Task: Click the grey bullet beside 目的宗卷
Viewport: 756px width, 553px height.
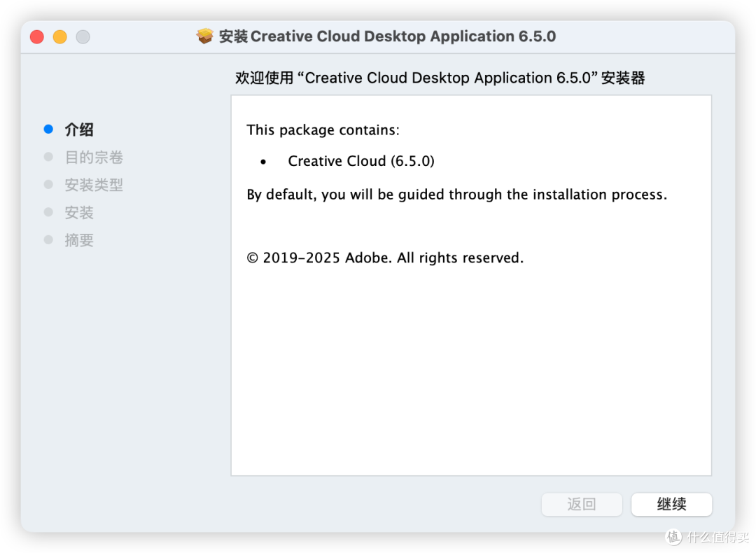Action: click(48, 157)
